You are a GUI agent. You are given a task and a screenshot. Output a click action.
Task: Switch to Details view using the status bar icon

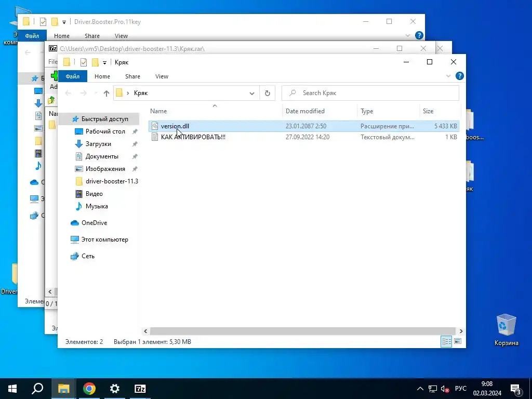click(x=446, y=341)
